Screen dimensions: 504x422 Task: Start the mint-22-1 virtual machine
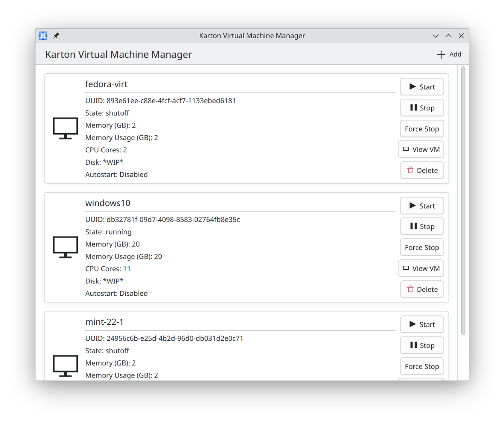click(422, 324)
